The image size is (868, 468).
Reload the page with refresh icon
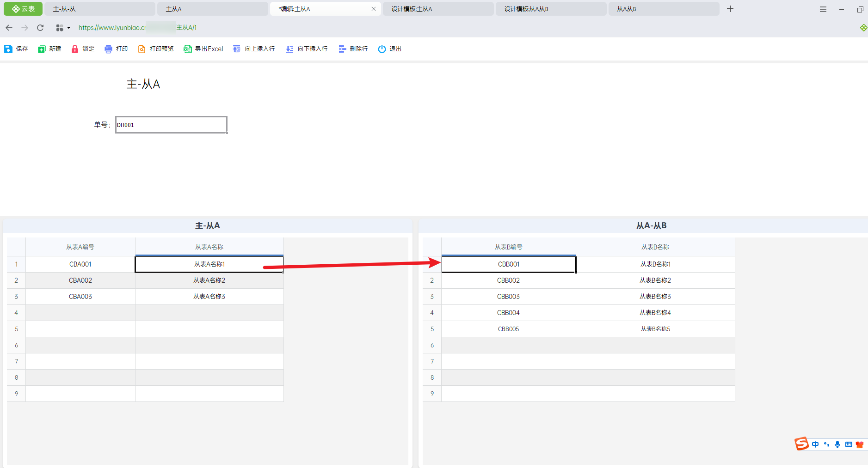coord(40,28)
